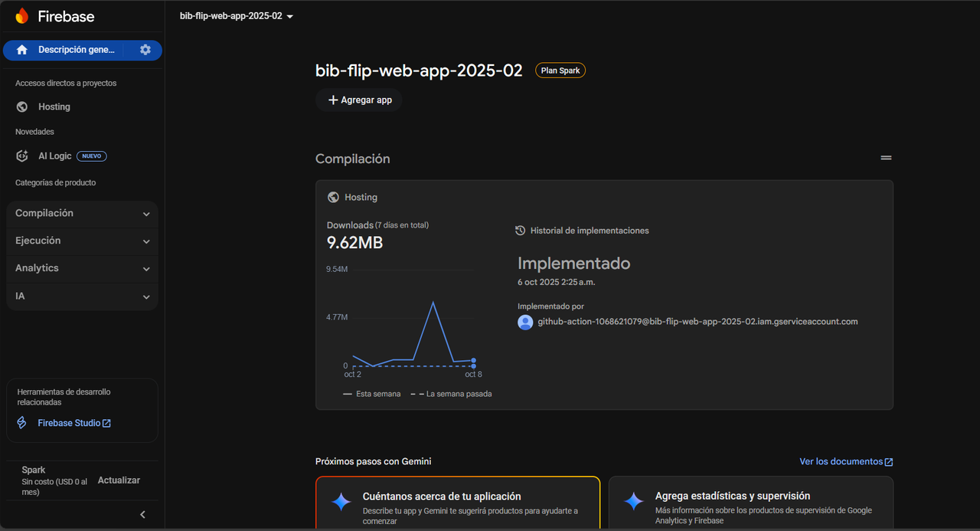Image resolution: width=980 pixels, height=531 pixels.
Task: Open the project selector dropdown
Action: pyautogui.click(x=237, y=16)
